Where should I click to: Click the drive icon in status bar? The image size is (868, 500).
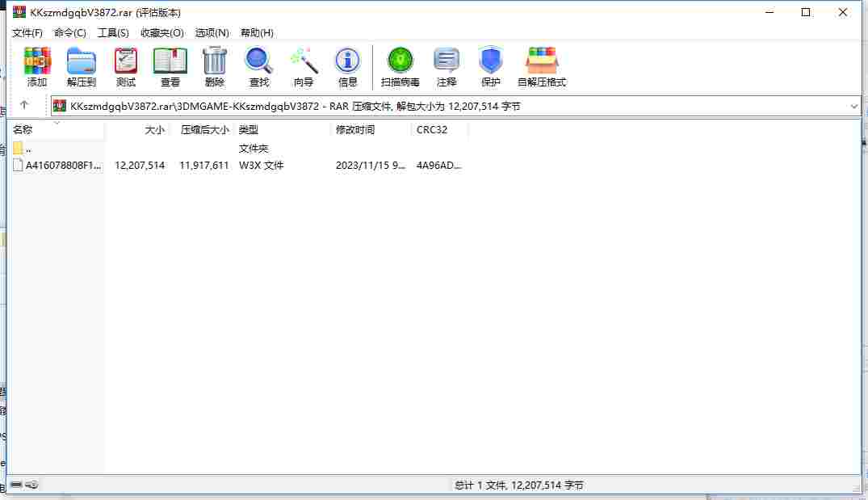[x=16, y=485]
